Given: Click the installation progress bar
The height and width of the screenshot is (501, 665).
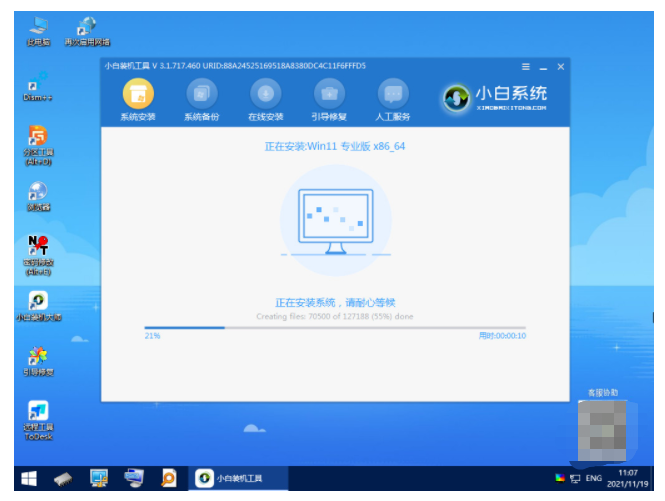Looking at the screenshot, I should [334, 327].
